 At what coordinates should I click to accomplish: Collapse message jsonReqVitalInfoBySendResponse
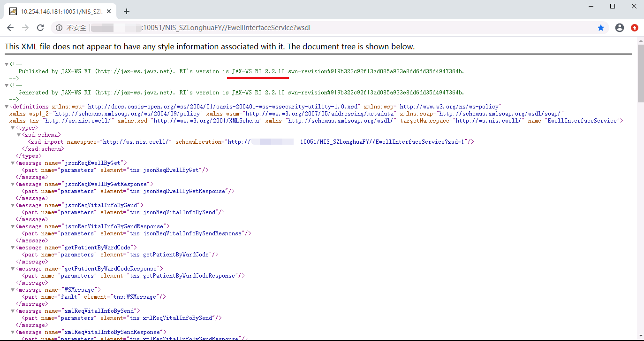[13, 226]
